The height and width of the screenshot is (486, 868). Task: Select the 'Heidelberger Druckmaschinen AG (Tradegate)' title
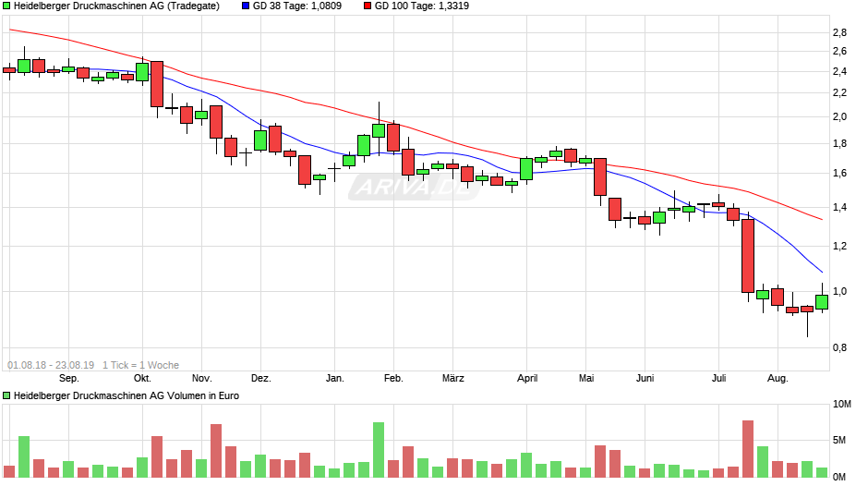pos(116,6)
